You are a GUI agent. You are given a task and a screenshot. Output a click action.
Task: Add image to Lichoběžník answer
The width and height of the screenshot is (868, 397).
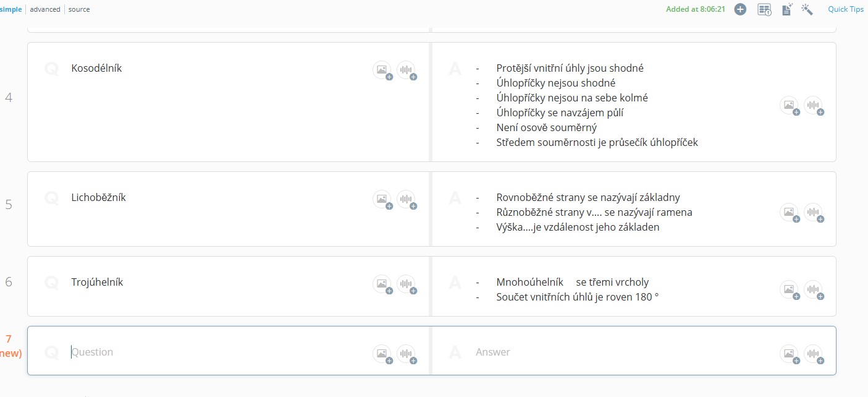click(x=790, y=213)
